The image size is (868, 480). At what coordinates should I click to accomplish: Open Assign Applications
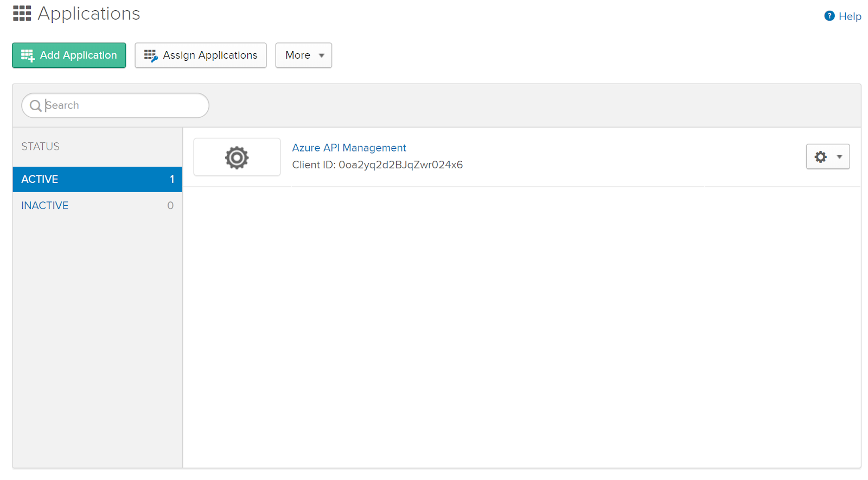pyautogui.click(x=201, y=55)
